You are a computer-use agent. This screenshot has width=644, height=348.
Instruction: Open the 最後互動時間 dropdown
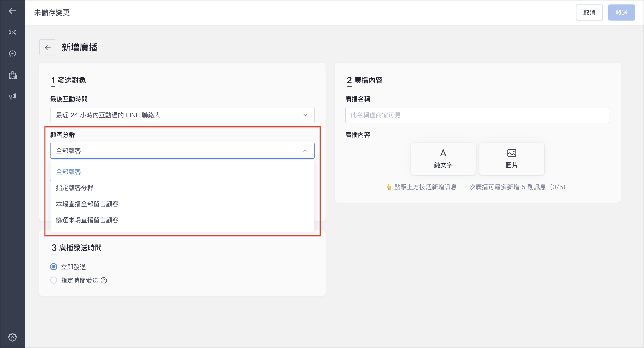(182, 115)
